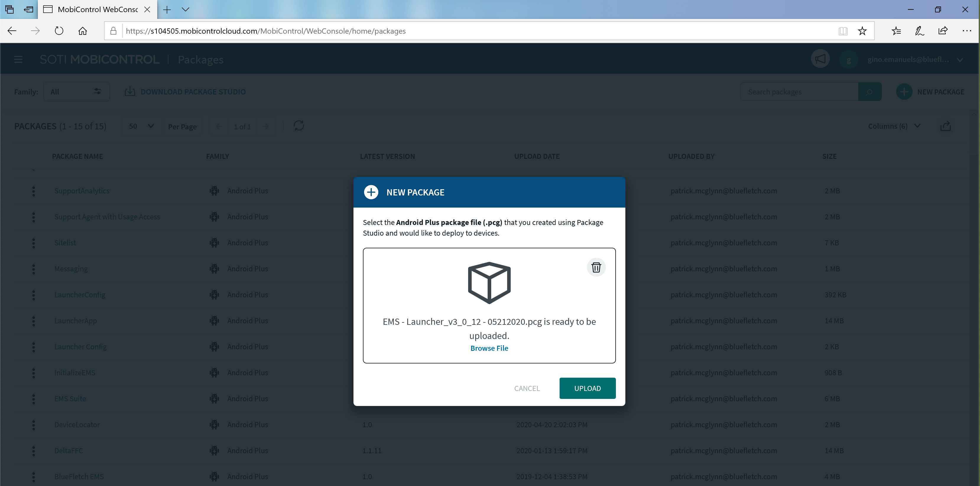Click CANCEL in the New Package dialog
The height and width of the screenshot is (486, 980).
pyautogui.click(x=527, y=388)
